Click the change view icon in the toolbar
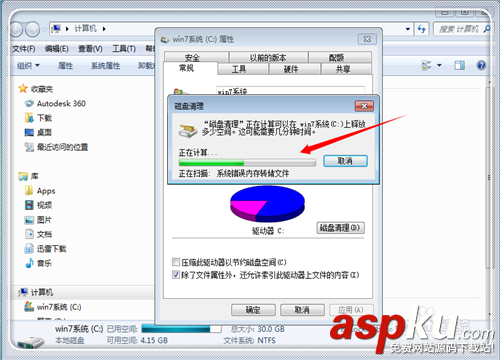Image resolution: width=500 pixels, height=360 pixels. pyautogui.click(x=426, y=65)
